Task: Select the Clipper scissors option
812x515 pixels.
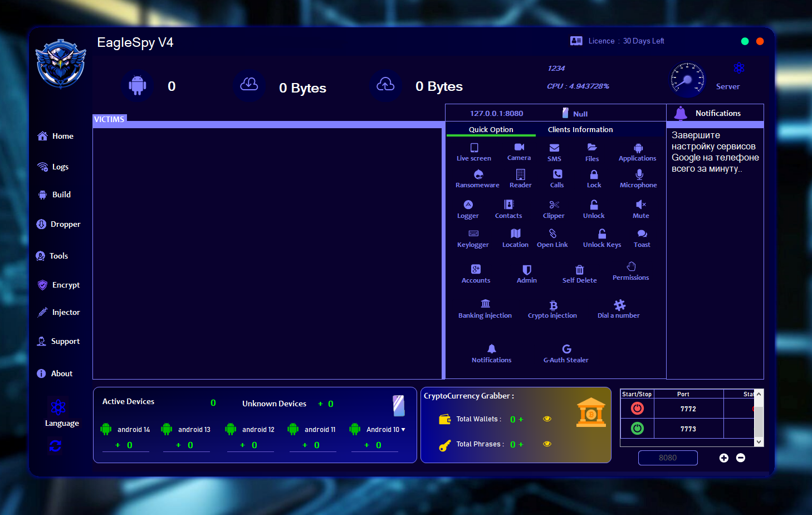Action: [x=554, y=209]
